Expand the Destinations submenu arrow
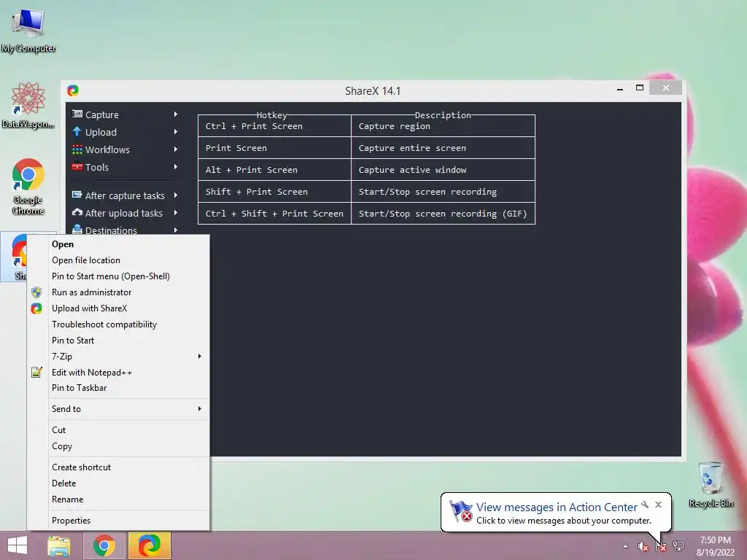This screenshot has width=747, height=560. point(175,230)
